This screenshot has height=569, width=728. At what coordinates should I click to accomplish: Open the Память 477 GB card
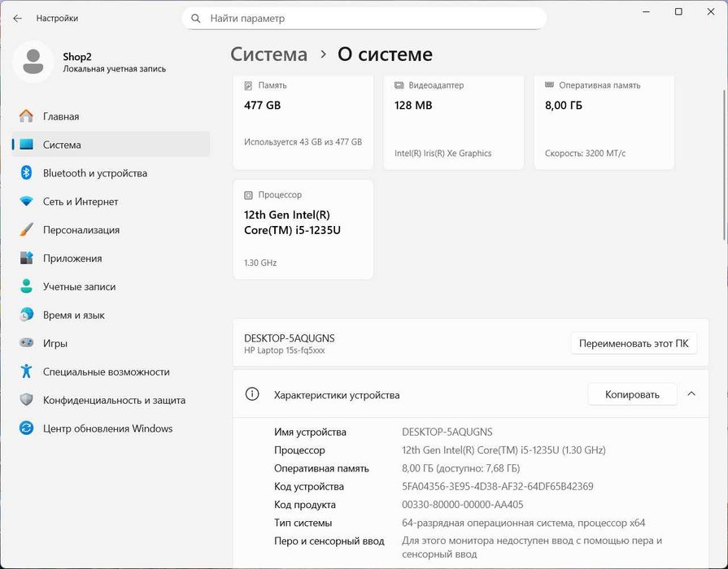pos(303,123)
